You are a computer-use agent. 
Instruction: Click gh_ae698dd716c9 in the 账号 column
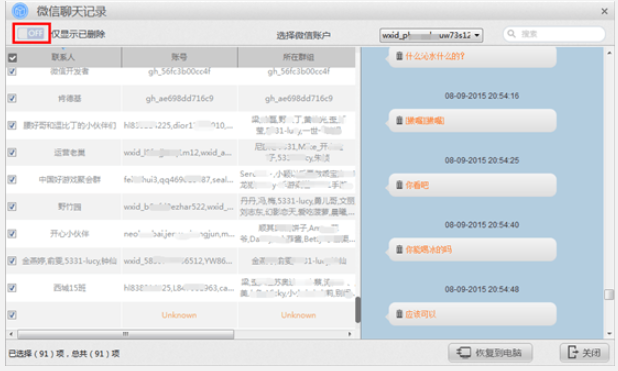180,98
